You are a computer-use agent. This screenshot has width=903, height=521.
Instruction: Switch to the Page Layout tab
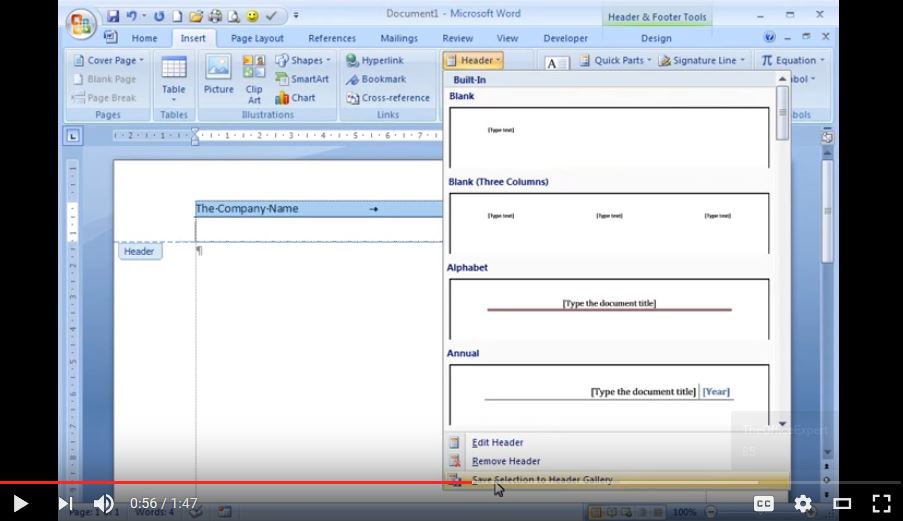[x=257, y=39]
